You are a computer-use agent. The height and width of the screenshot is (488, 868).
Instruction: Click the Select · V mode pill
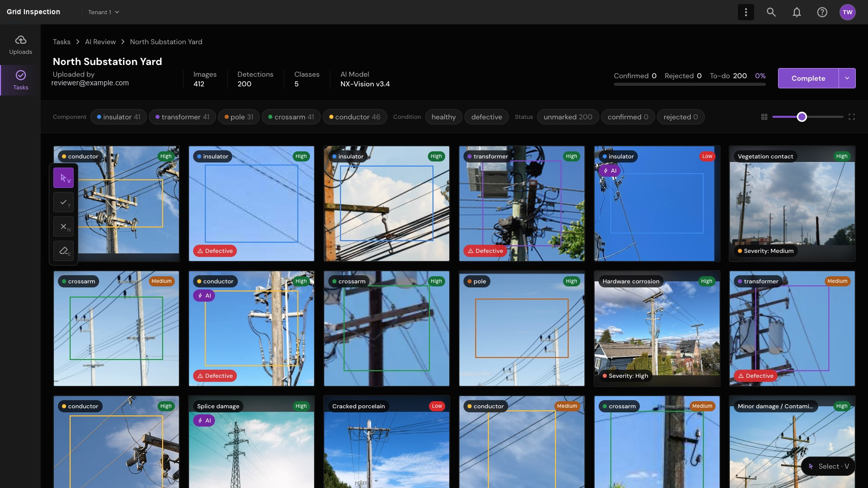point(828,466)
